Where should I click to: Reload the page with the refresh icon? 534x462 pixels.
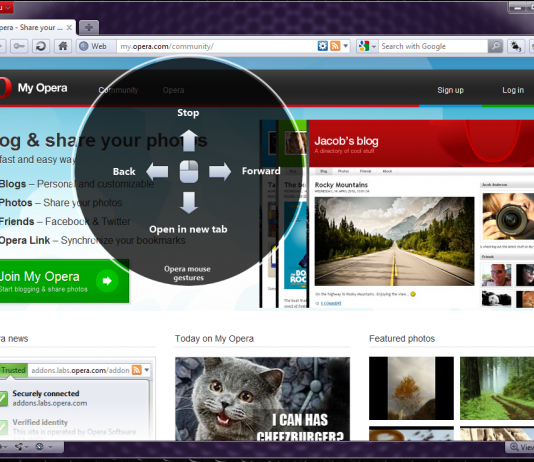tap(41, 46)
